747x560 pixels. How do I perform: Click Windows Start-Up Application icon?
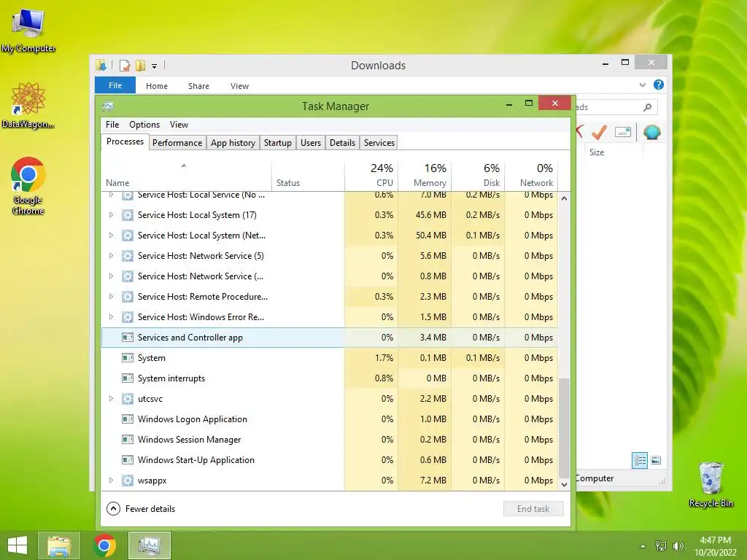(x=127, y=460)
